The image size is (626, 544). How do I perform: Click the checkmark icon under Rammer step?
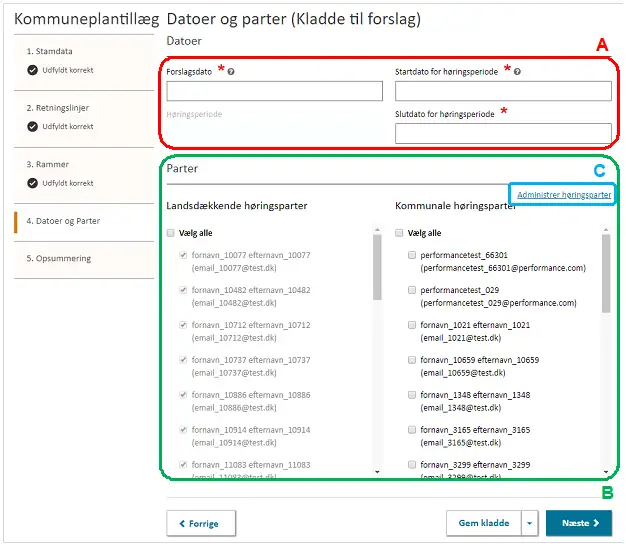33,184
